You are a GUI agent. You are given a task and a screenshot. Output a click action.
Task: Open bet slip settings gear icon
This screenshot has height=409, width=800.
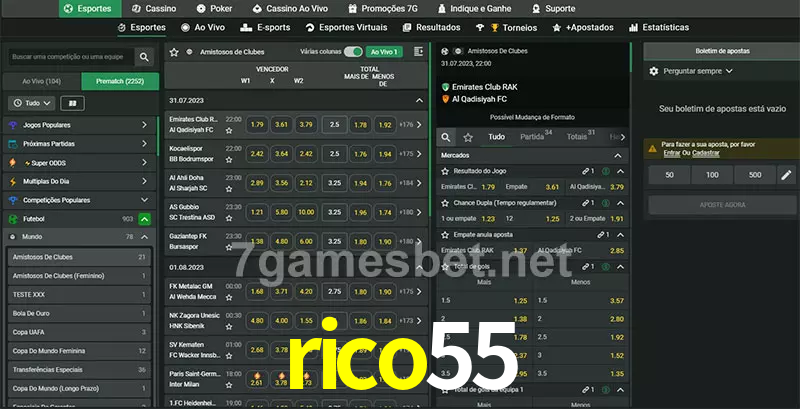pos(654,71)
